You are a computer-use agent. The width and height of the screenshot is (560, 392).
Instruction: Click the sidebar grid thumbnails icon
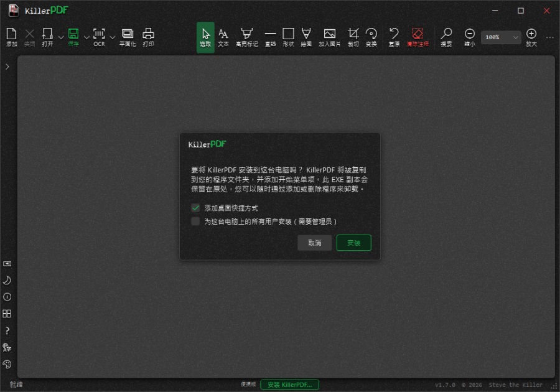[x=7, y=314]
